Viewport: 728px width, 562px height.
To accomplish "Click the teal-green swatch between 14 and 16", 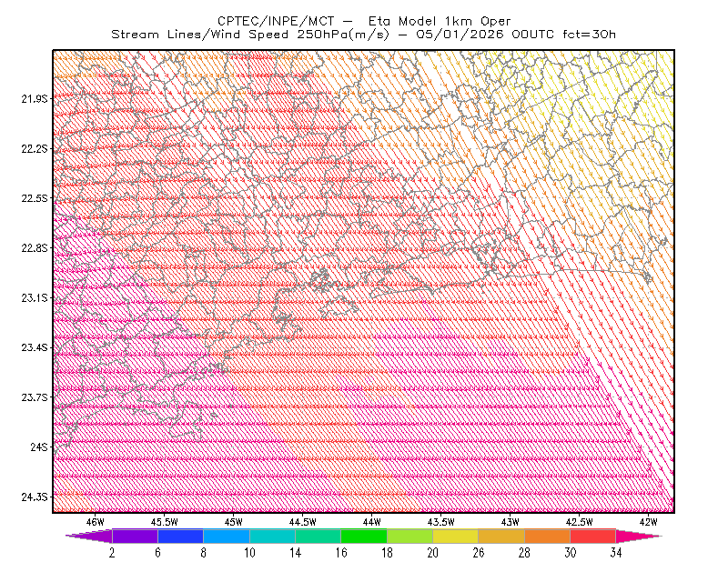I will click(318, 536).
